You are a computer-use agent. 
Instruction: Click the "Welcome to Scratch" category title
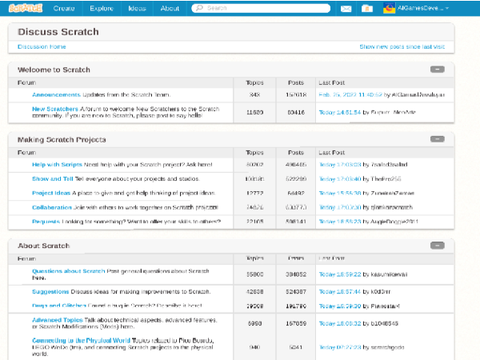(x=54, y=70)
